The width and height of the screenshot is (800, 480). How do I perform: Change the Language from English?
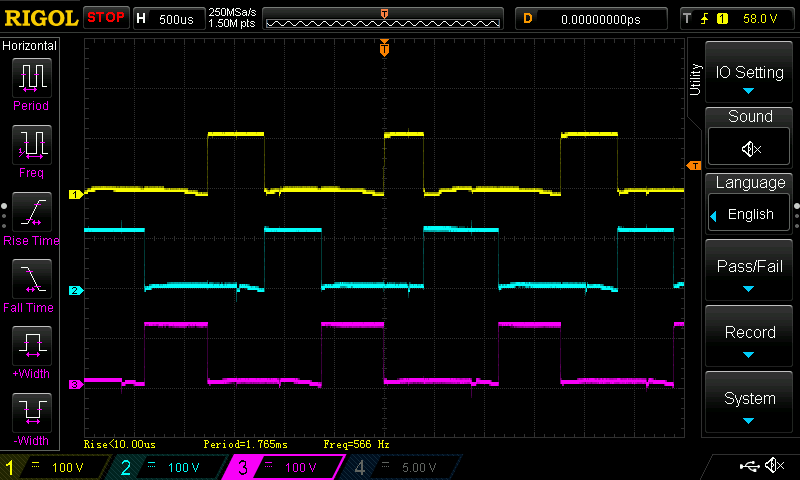pyautogui.click(x=749, y=214)
